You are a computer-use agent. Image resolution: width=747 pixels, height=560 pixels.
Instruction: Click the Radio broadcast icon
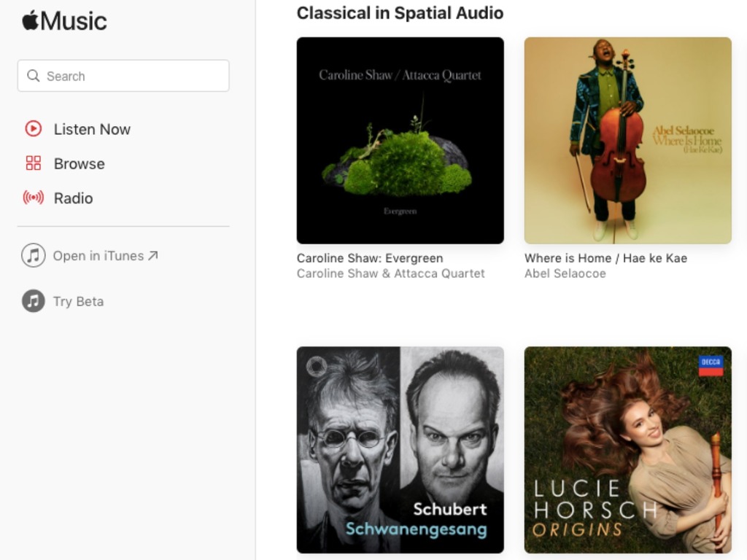tap(34, 198)
